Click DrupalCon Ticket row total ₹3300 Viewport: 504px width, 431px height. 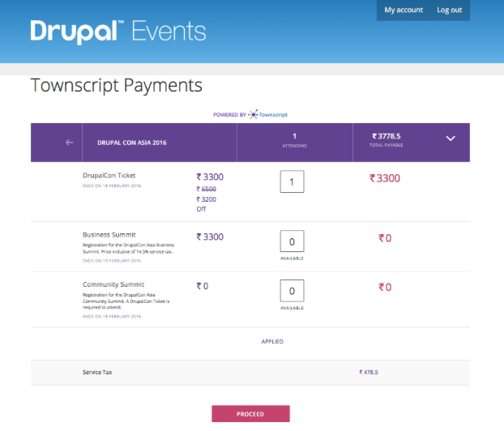point(384,178)
